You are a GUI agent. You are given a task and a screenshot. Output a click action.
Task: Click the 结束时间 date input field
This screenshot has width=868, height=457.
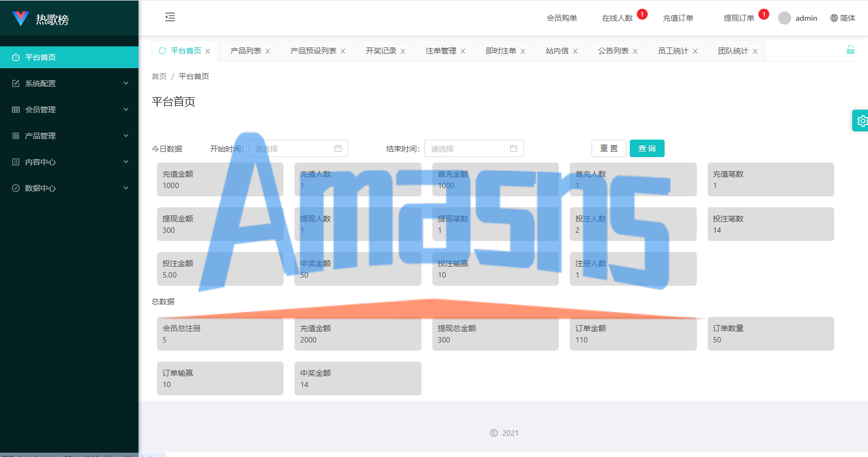474,148
